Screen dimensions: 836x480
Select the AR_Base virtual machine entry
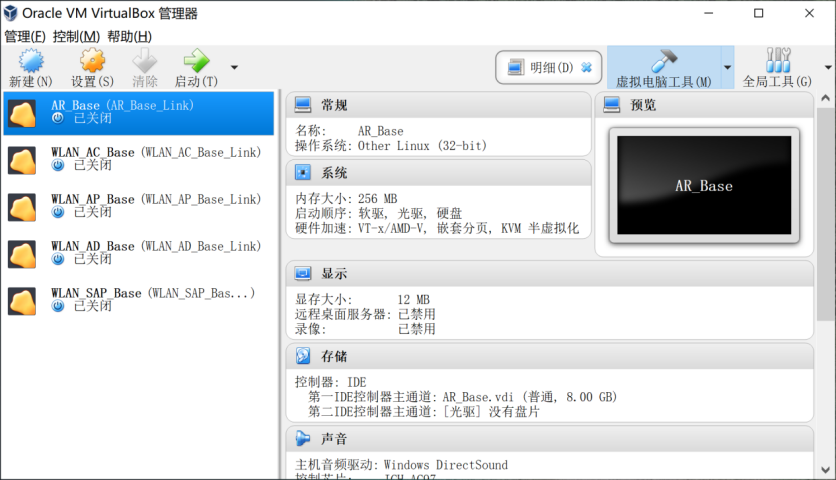[139, 113]
